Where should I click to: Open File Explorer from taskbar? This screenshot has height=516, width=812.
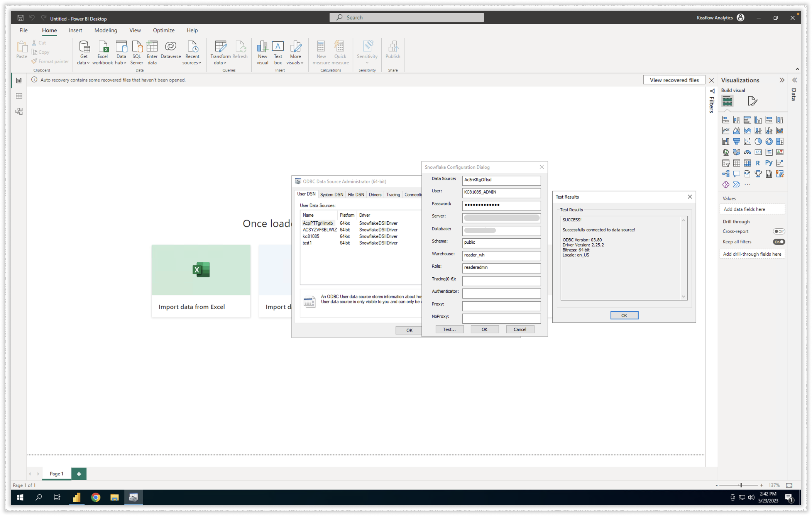pyautogui.click(x=115, y=497)
